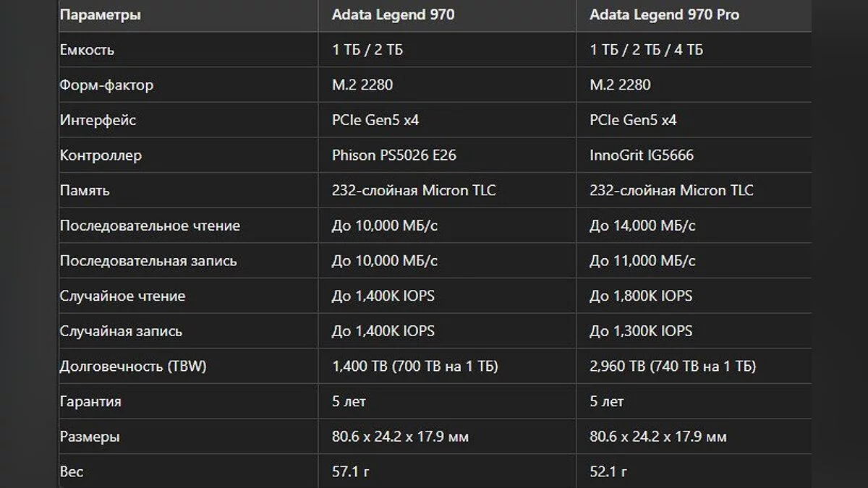Select the "52.1 г" weight cell
Viewport: 868px width, 488px height.
pyautogui.click(x=608, y=472)
